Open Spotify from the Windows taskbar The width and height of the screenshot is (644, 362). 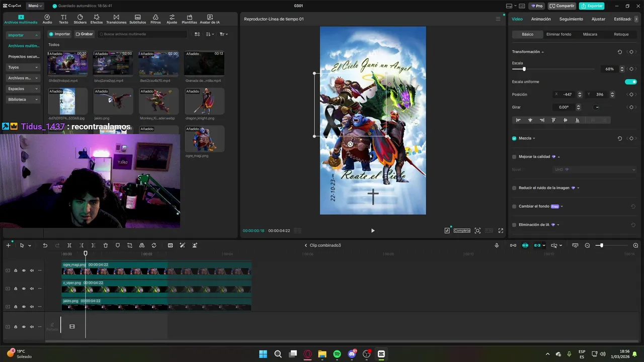pyautogui.click(x=337, y=354)
